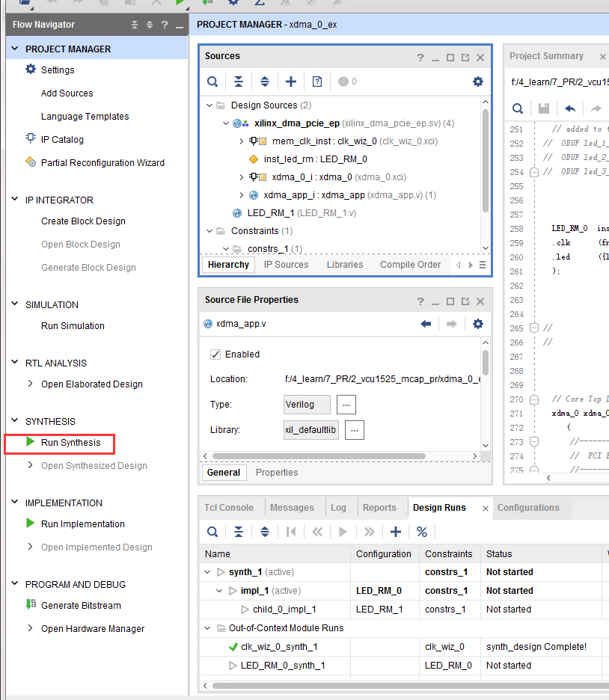Expand the mem_clk_inst tree node

[x=242, y=141]
